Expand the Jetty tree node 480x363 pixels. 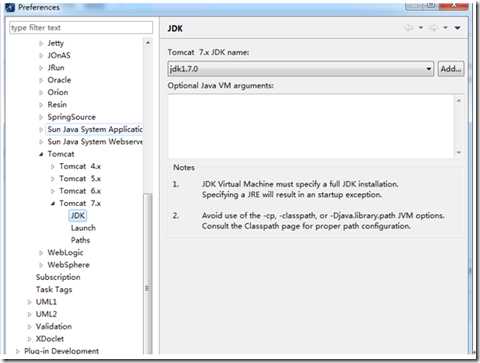(41, 43)
